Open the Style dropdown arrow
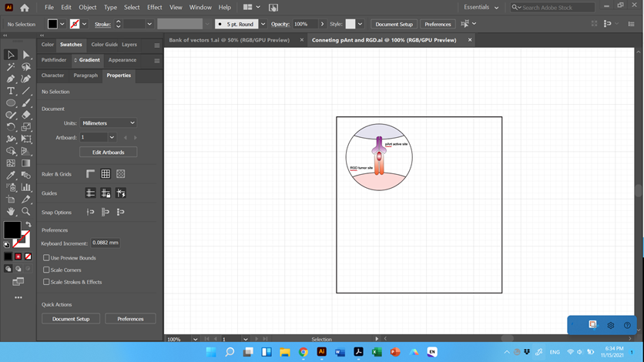 click(x=360, y=24)
